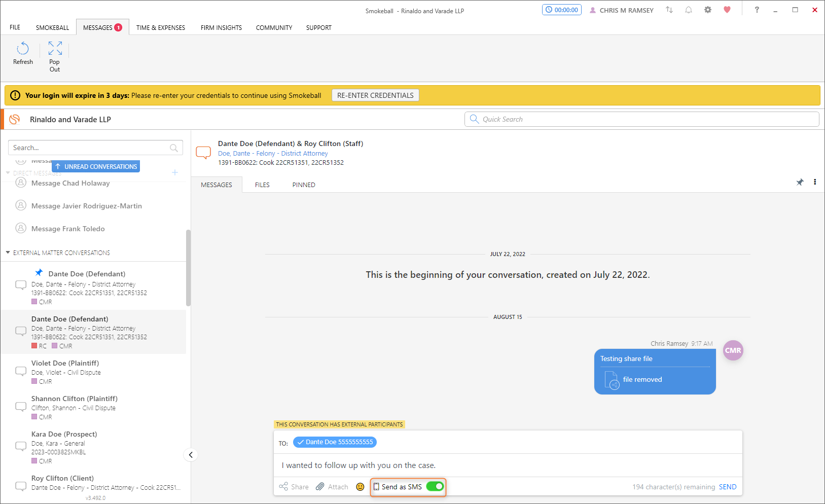Switch to the PINNED tab
The height and width of the screenshot is (504, 825).
[x=304, y=185]
